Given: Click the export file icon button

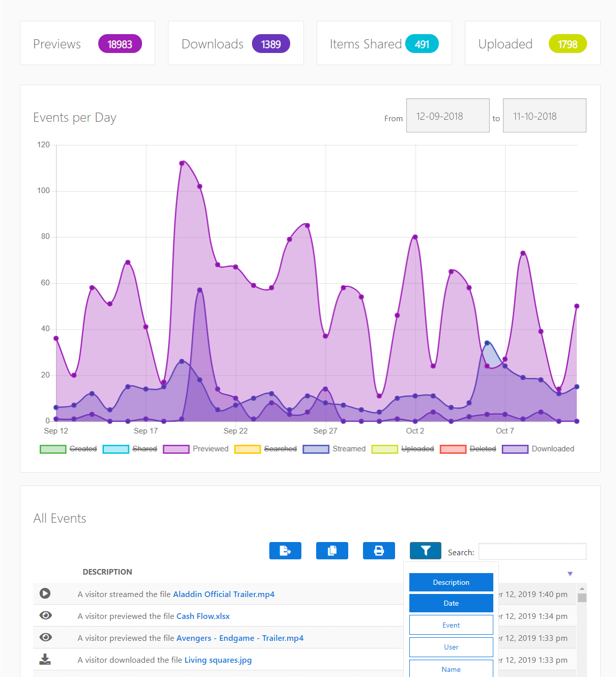Looking at the screenshot, I should [x=285, y=551].
